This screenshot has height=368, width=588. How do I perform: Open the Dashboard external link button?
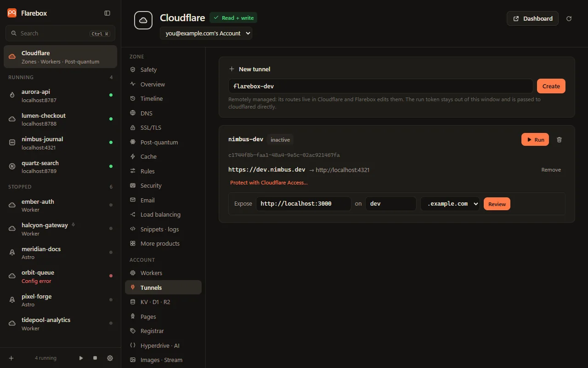pyautogui.click(x=532, y=18)
